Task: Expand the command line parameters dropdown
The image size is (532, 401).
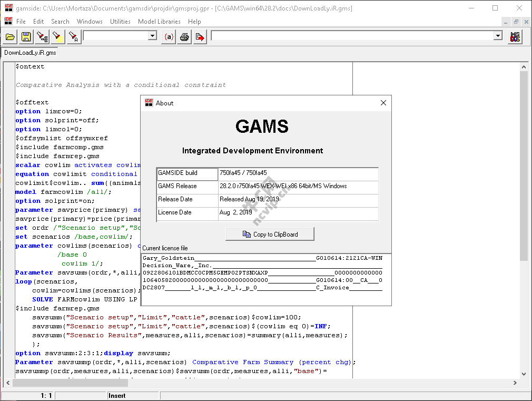Action: [498, 36]
